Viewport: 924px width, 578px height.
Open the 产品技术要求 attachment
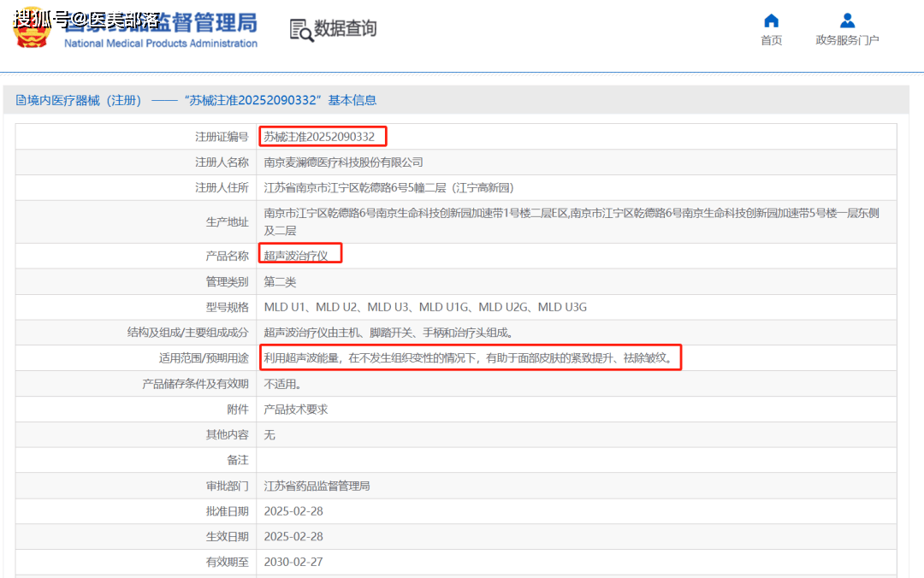(x=295, y=410)
